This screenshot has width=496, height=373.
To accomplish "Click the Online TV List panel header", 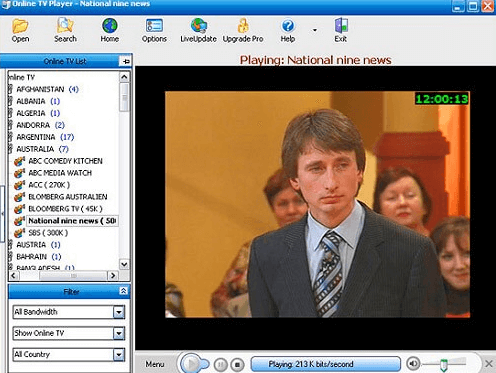I will click(x=65, y=61).
